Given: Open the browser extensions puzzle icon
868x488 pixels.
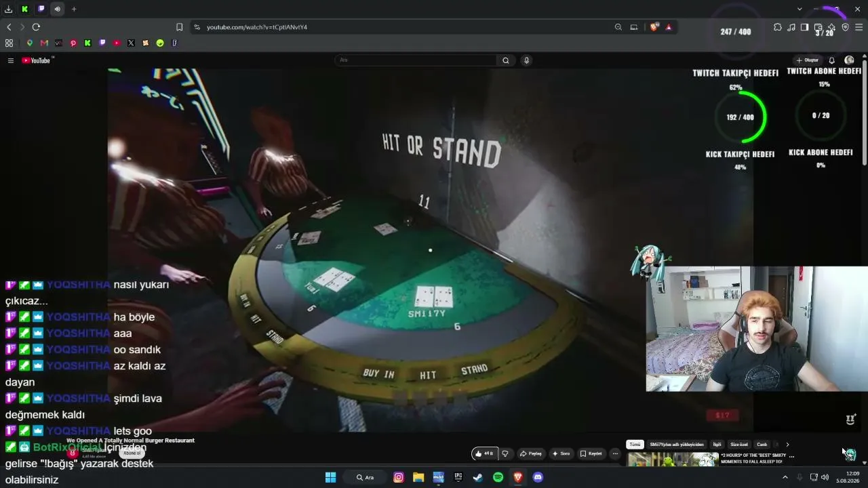Looking at the screenshot, I should pyautogui.click(x=778, y=27).
